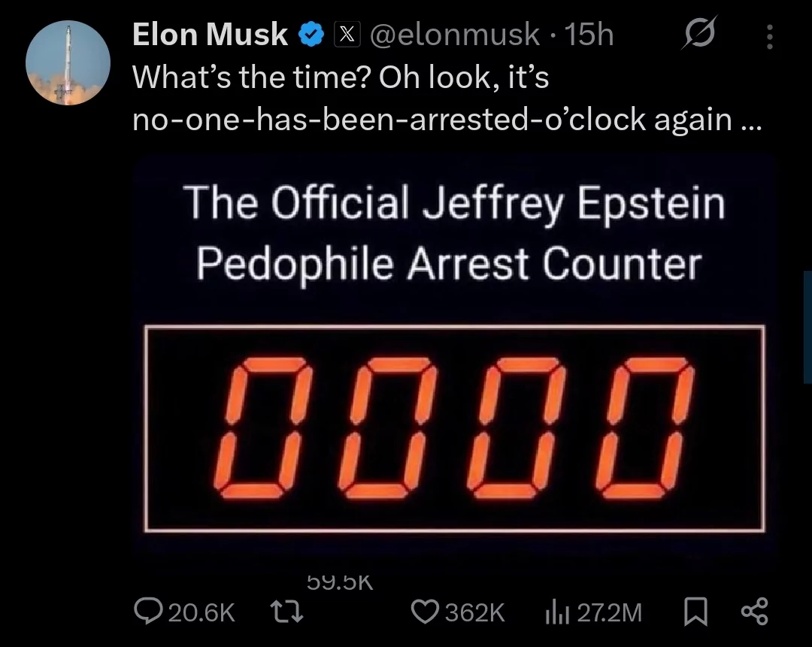812x647 pixels.
Task: Click the share icon
Action: tap(753, 612)
